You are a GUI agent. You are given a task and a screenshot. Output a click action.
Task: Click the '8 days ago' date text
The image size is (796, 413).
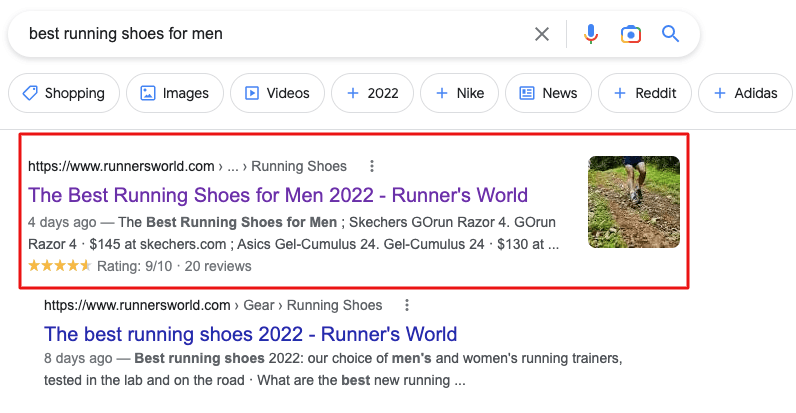click(x=78, y=358)
